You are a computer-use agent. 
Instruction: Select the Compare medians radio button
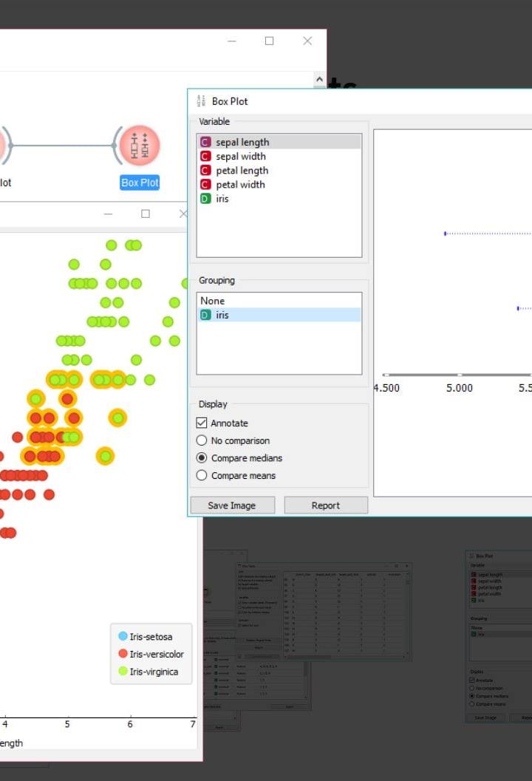201,458
